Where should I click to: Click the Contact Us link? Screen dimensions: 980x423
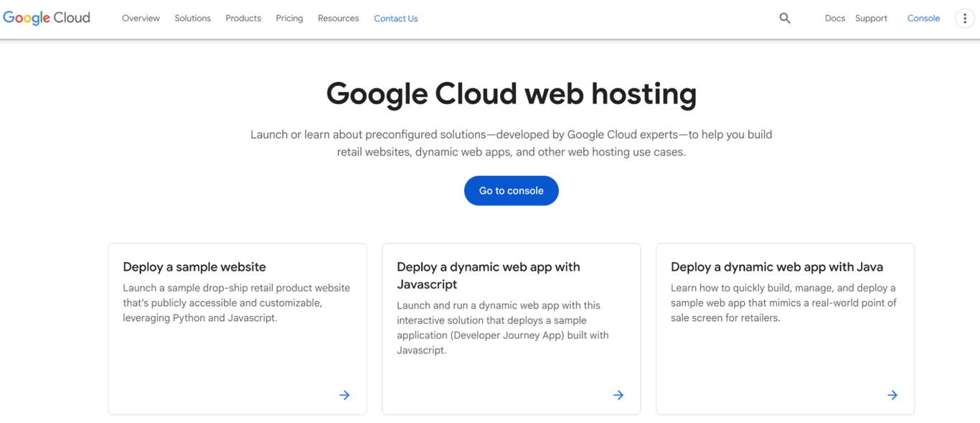click(x=395, y=18)
